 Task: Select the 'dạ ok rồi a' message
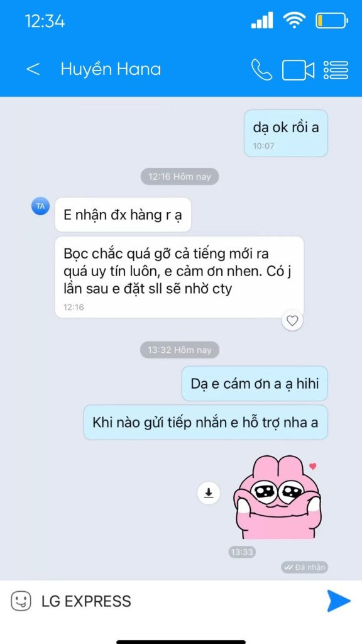point(286,133)
